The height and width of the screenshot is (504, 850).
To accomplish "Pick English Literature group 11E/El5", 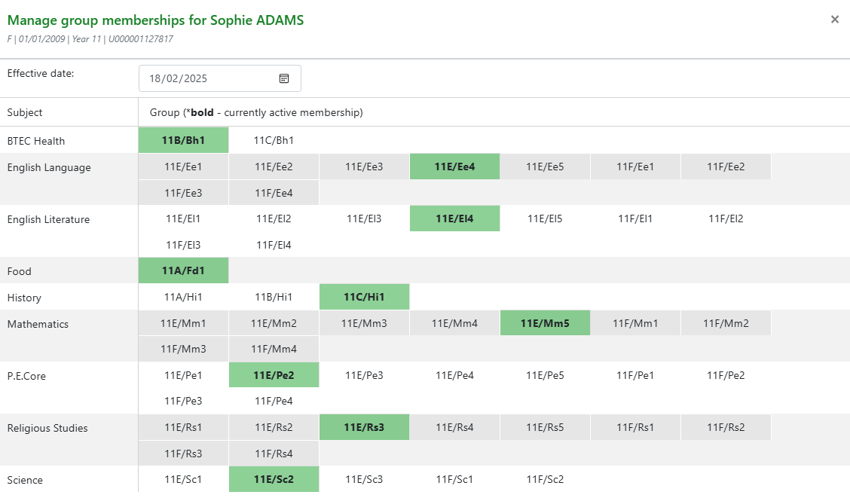I will pos(545,218).
